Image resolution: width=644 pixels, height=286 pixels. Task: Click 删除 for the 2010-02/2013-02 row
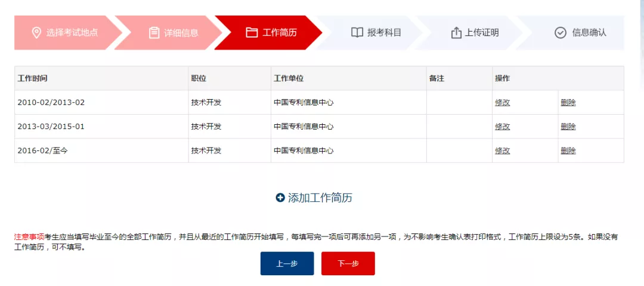point(568,103)
